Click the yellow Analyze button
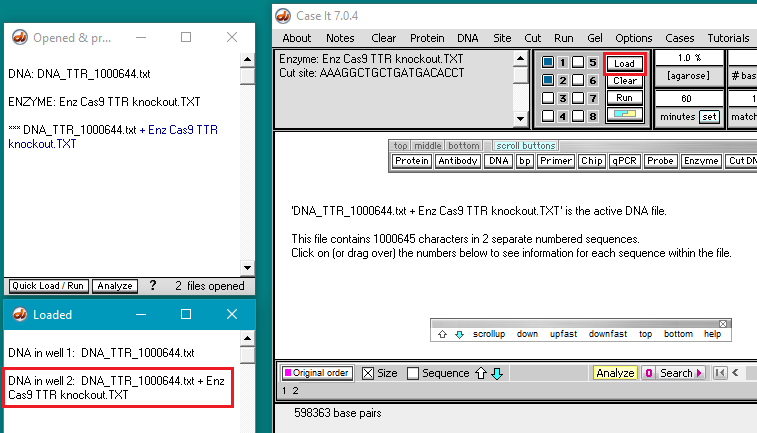The image size is (757, 433). click(x=615, y=373)
